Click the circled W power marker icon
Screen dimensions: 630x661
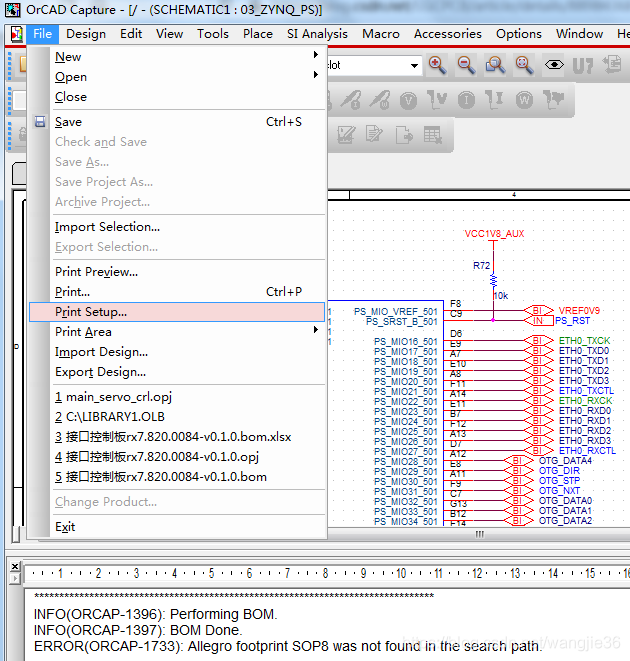(x=524, y=100)
